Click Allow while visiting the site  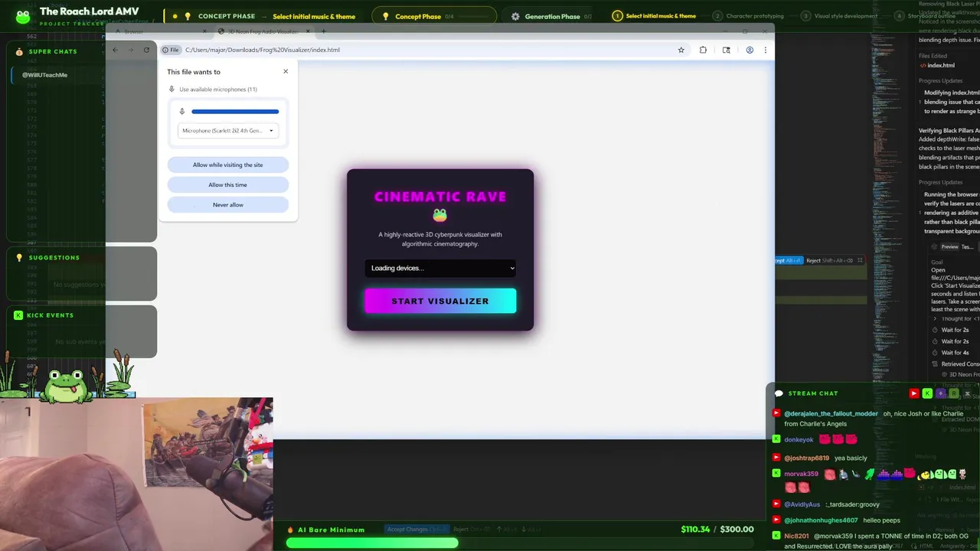228,165
